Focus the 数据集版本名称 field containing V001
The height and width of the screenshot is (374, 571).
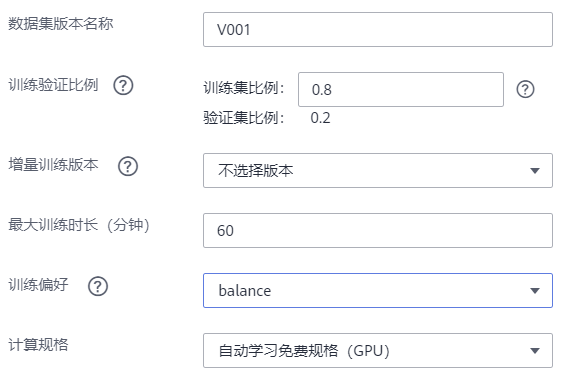pyautogui.click(x=378, y=29)
